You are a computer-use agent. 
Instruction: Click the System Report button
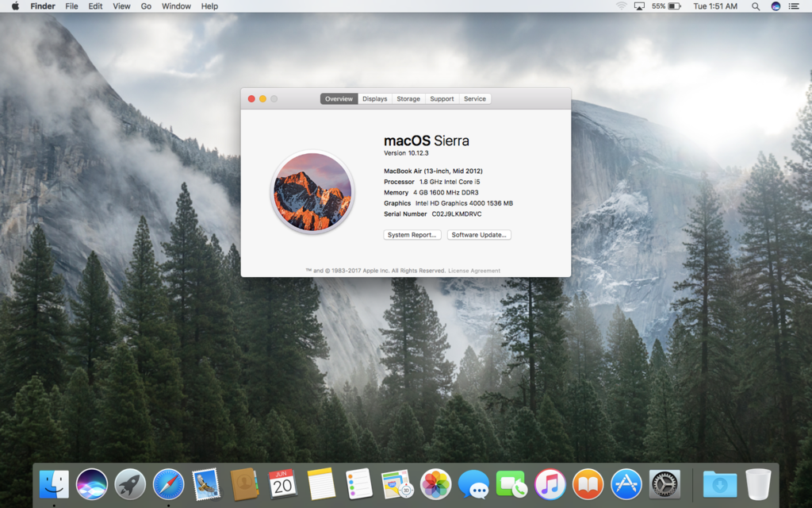(x=412, y=235)
